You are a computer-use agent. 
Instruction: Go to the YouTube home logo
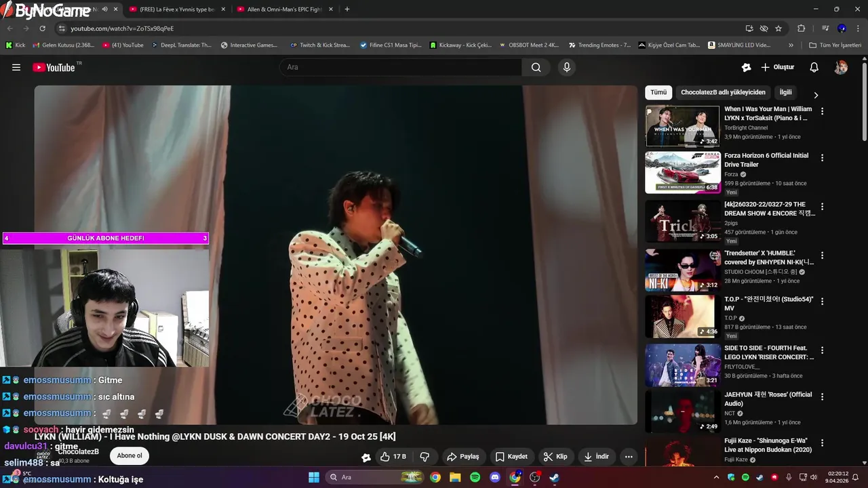tap(54, 67)
